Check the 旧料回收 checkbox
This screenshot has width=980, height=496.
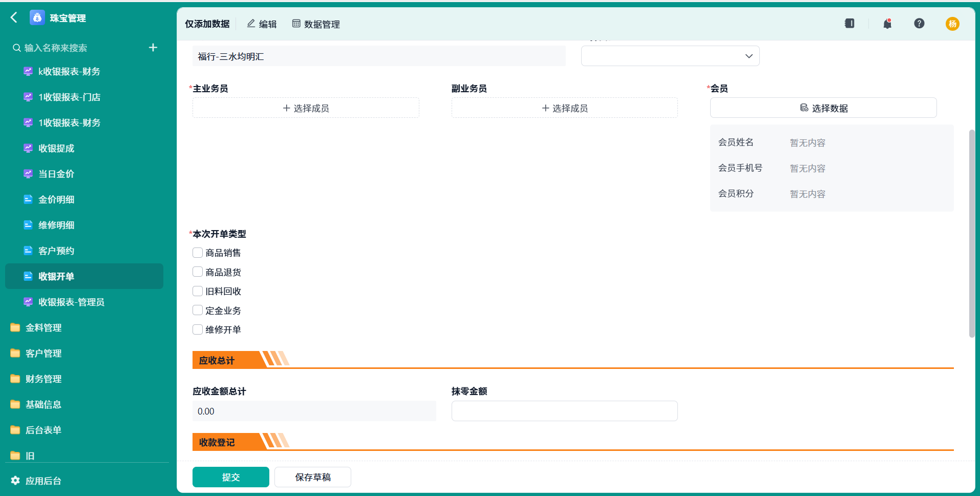[x=198, y=291]
